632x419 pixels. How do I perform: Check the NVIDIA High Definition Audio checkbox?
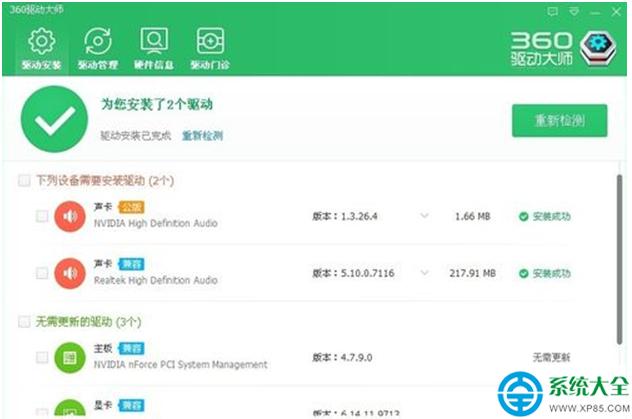click(42, 216)
